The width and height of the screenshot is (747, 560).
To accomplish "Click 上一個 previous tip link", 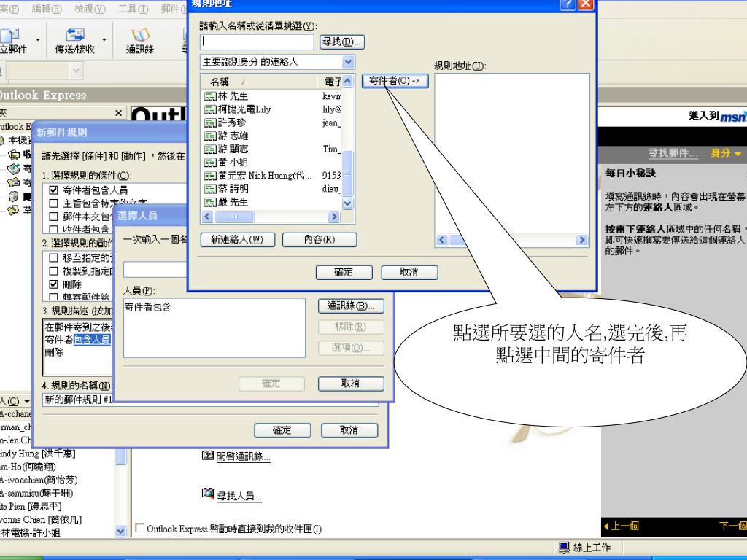I will (622, 526).
